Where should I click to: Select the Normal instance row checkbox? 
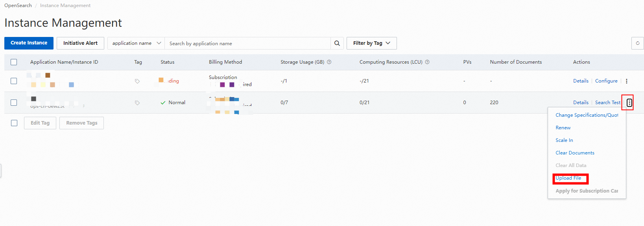pos(14,103)
